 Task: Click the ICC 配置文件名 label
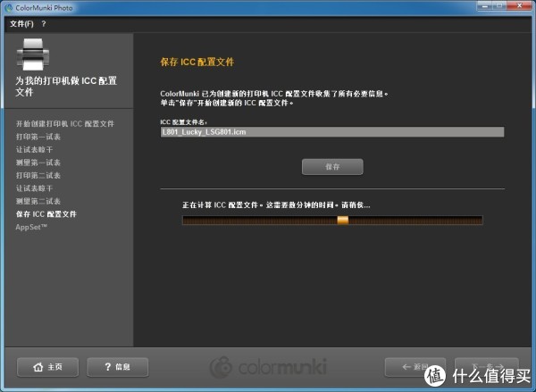coord(183,122)
